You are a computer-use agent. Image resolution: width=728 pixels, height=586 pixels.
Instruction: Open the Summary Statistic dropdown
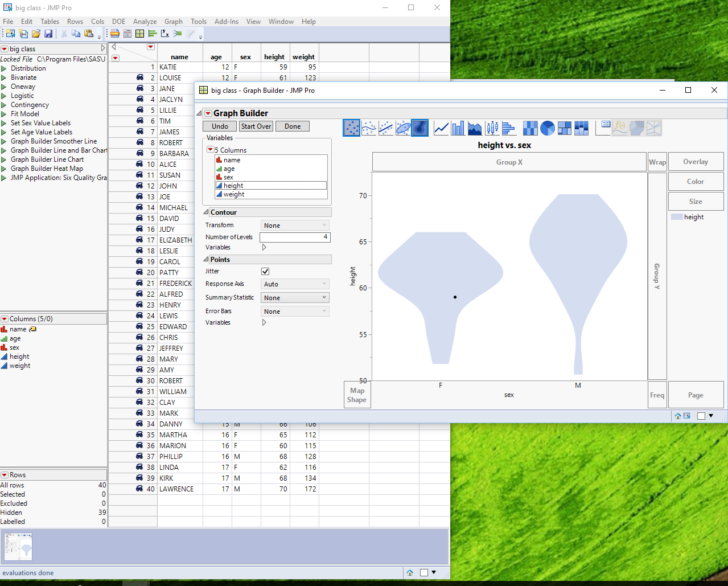coord(295,298)
